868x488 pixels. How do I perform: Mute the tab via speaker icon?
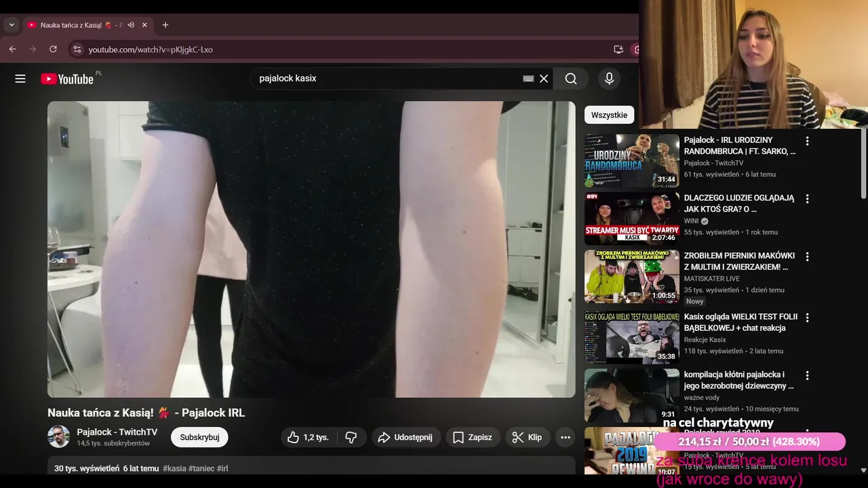coord(131,25)
